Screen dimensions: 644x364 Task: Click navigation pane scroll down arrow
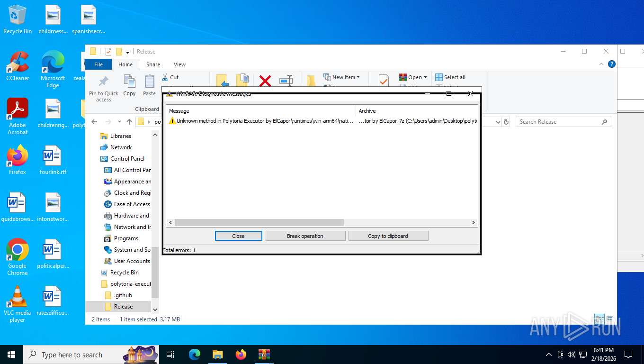coord(155,309)
